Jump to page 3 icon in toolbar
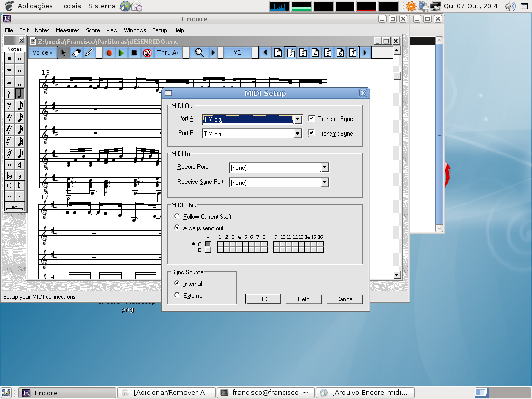Image resolution: width=532 pixels, height=399 pixels. click(x=303, y=52)
